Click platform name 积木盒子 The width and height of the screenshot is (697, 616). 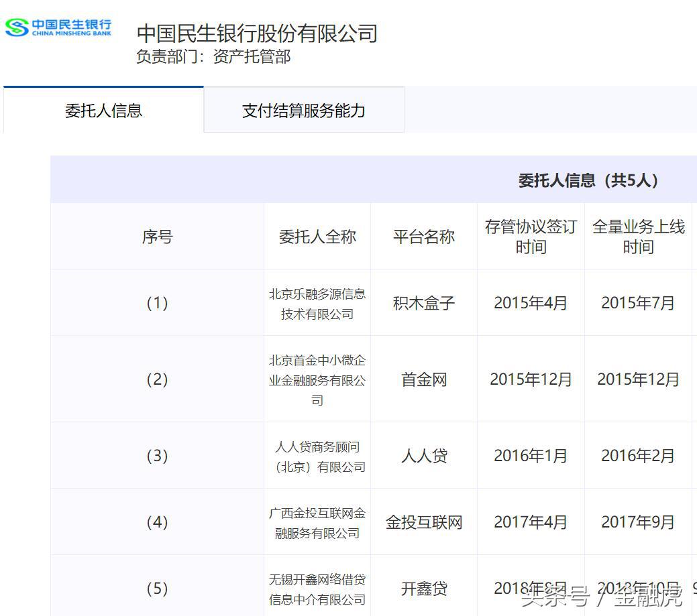click(x=424, y=303)
